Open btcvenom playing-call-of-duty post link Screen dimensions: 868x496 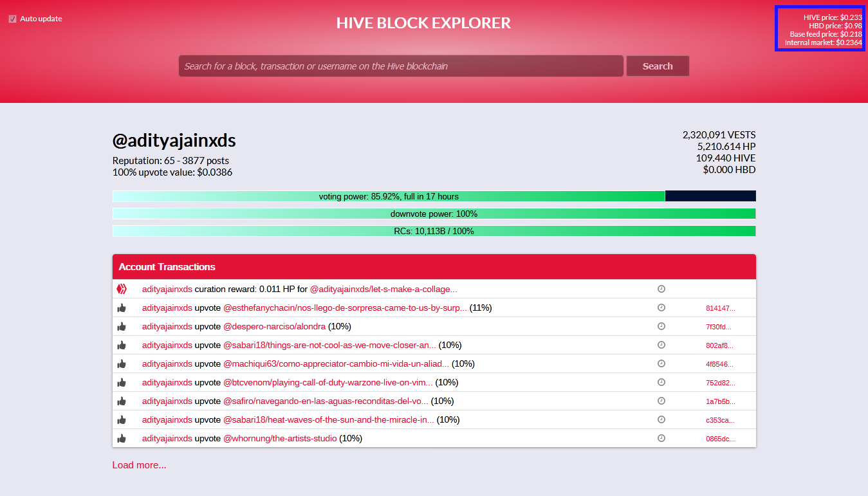[328, 383]
